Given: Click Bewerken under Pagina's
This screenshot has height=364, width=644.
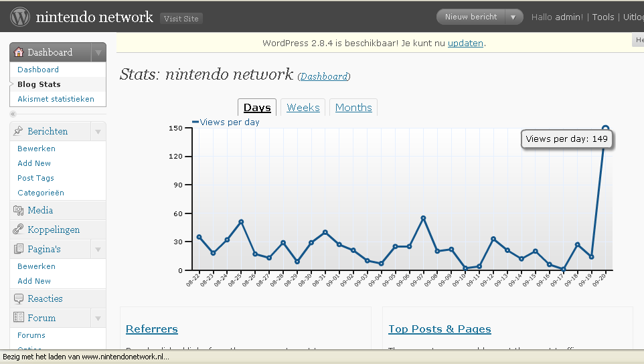Looking at the screenshot, I should pos(36,266).
